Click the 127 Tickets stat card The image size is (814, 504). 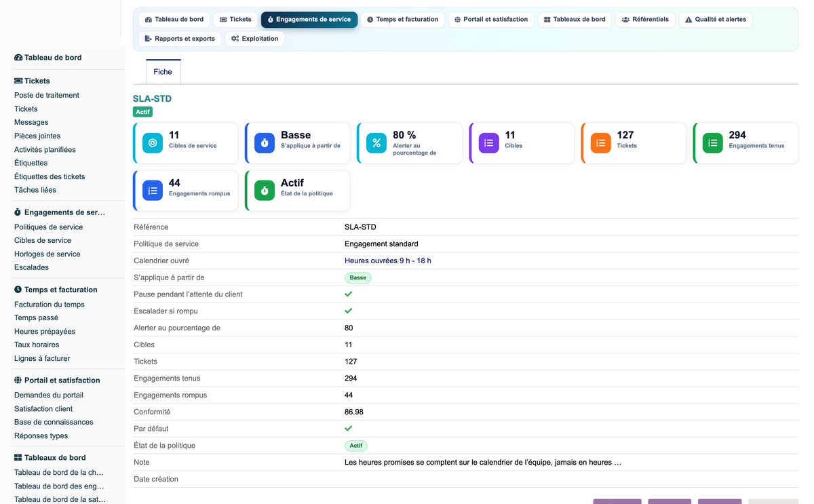click(634, 143)
